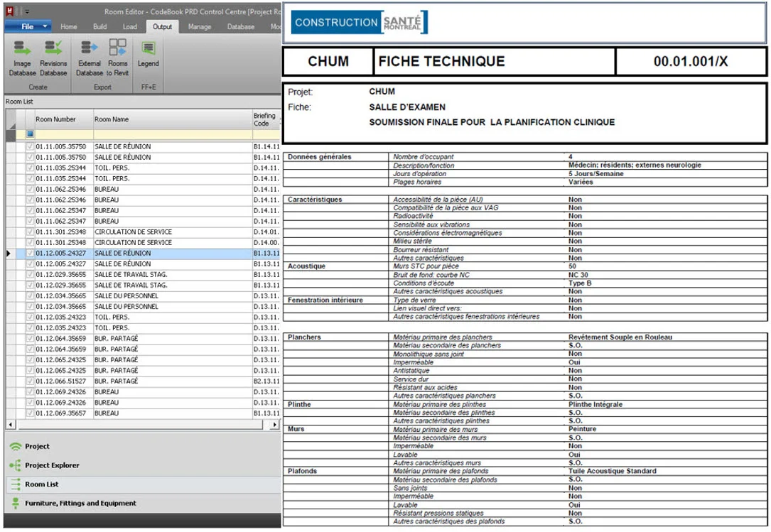Click the CodeBook application logo icon

click(x=9, y=11)
